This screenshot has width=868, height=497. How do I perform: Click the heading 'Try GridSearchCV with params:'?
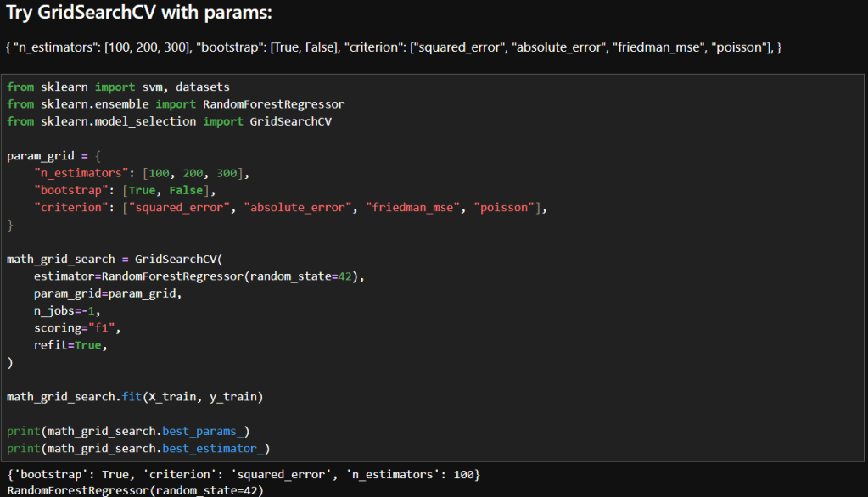click(x=139, y=14)
